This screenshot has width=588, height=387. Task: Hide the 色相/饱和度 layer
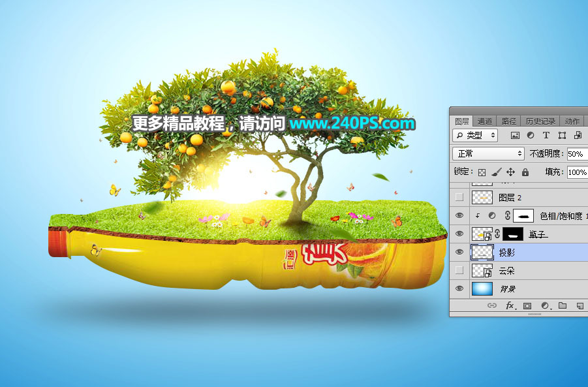[459, 215]
